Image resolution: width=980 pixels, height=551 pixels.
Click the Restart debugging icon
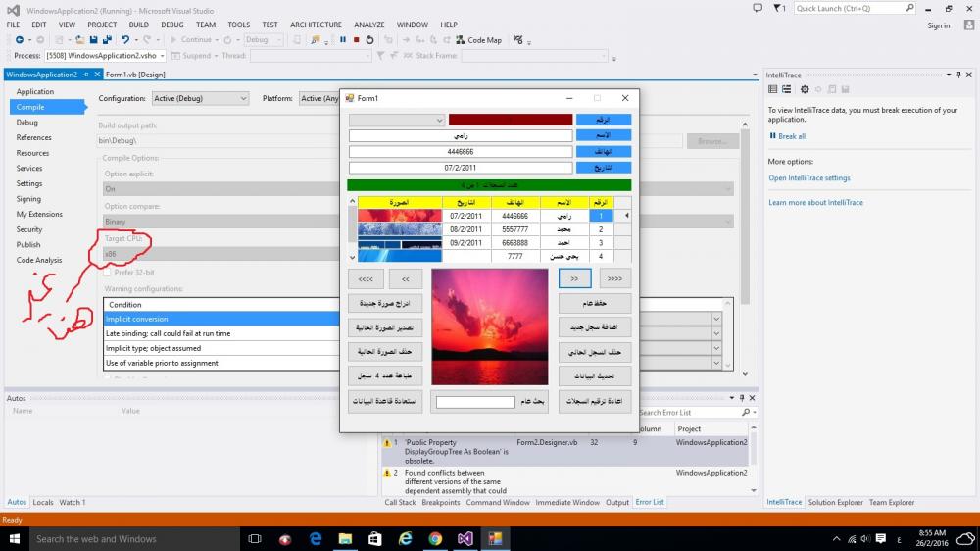coord(370,40)
